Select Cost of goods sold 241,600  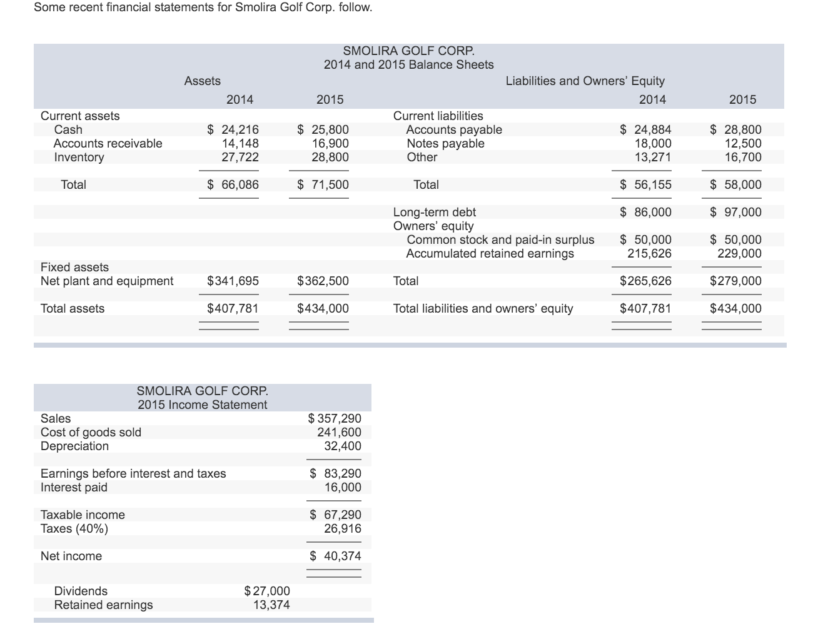pos(339,432)
